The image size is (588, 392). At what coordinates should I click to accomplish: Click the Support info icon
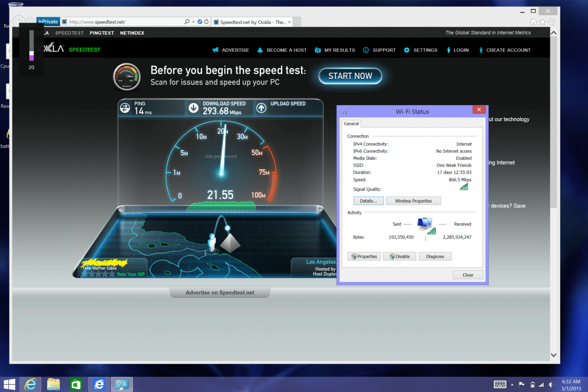(366, 50)
